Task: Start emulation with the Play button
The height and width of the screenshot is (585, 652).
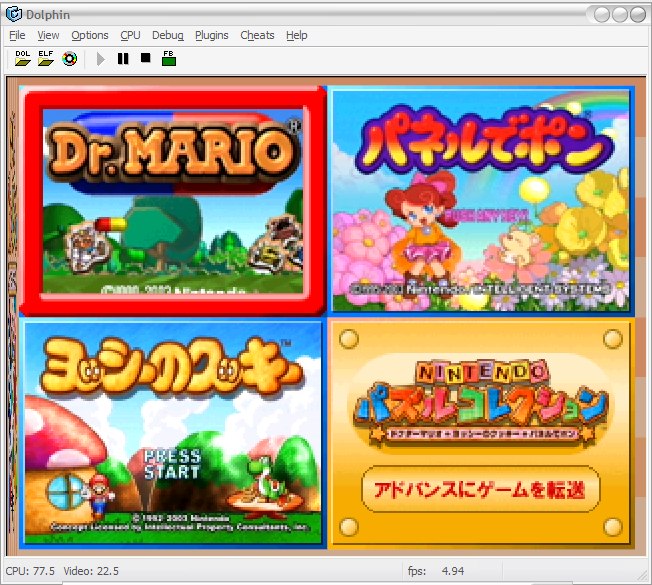Action: tap(100, 59)
